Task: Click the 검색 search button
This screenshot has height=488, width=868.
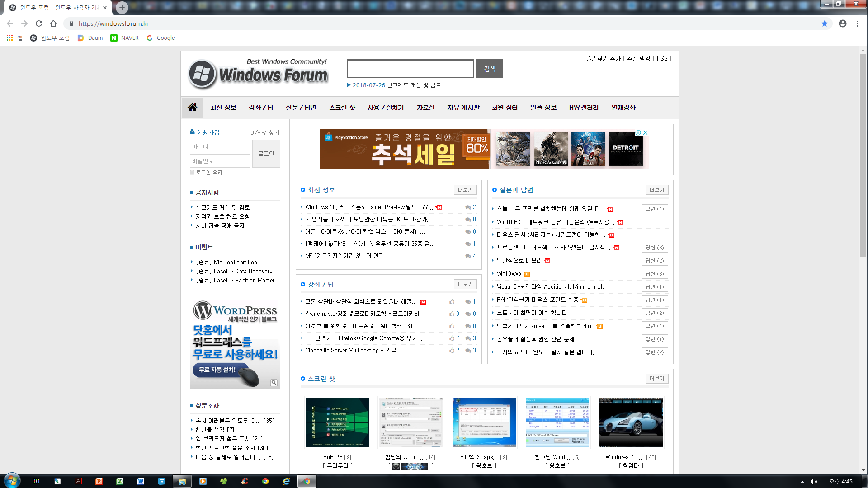Action: (x=490, y=69)
